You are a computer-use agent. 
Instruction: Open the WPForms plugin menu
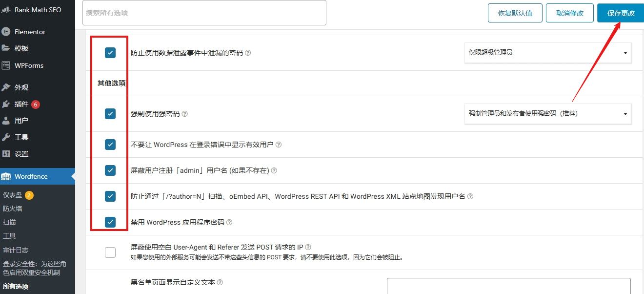(x=30, y=65)
